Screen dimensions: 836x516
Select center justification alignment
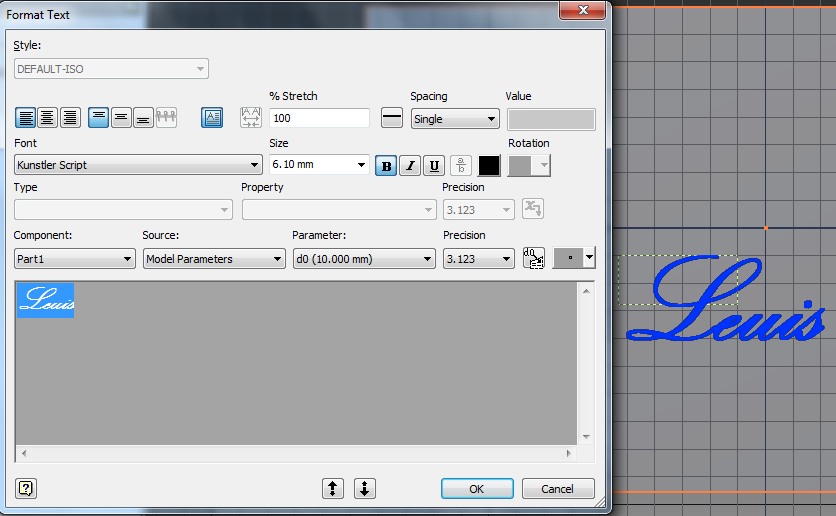[x=47, y=117]
